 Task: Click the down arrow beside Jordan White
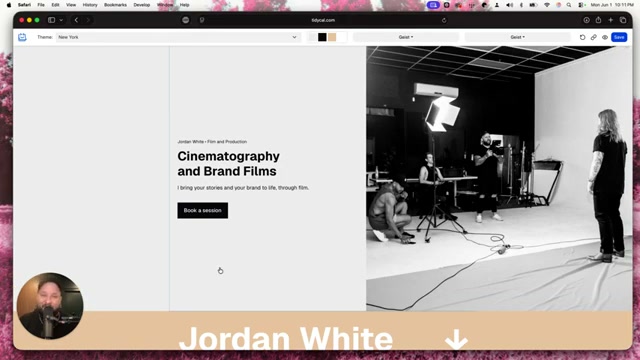pos(456,340)
